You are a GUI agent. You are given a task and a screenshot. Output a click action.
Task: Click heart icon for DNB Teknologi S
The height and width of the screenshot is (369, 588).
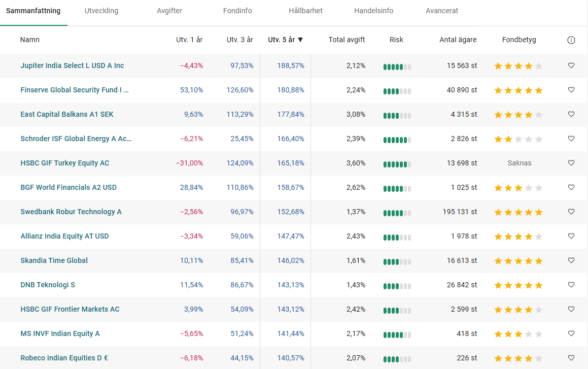pos(571,285)
